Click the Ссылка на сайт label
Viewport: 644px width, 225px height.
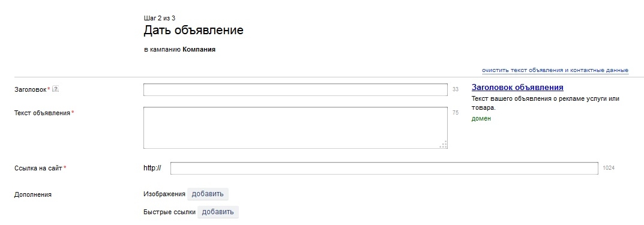click(38, 168)
